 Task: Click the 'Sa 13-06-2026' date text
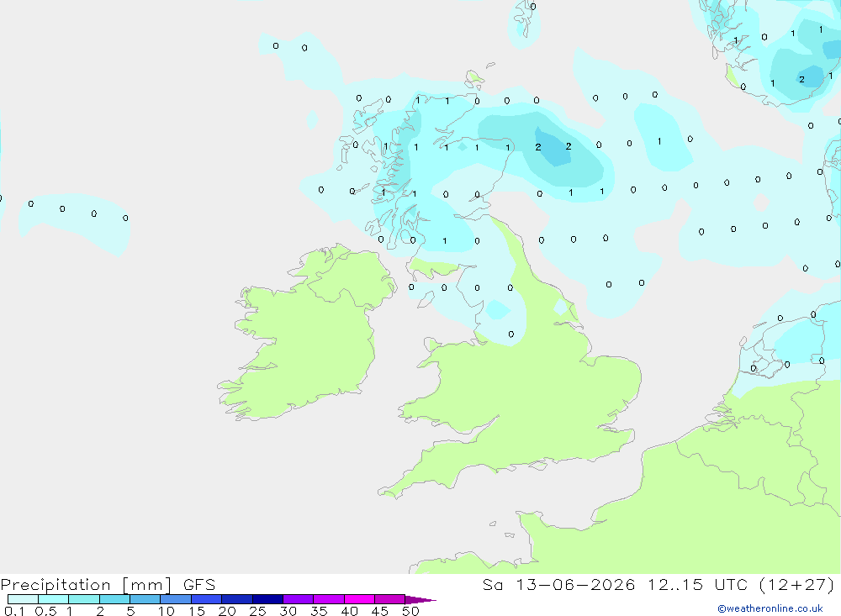[558, 585]
